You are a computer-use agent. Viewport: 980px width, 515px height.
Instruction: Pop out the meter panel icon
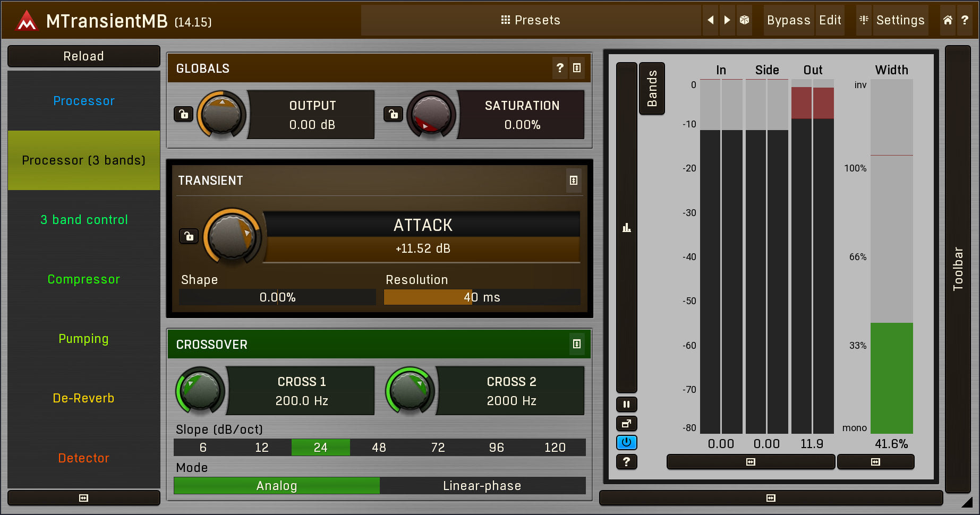(x=627, y=424)
